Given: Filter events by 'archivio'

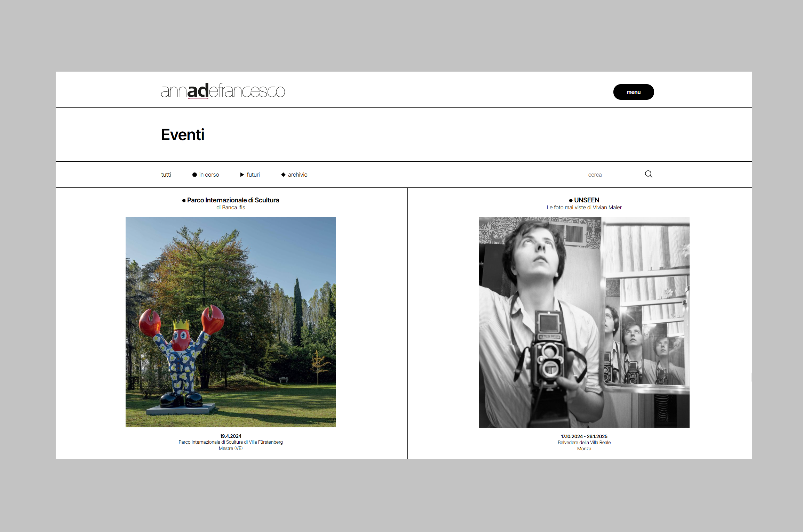Looking at the screenshot, I should [294, 175].
